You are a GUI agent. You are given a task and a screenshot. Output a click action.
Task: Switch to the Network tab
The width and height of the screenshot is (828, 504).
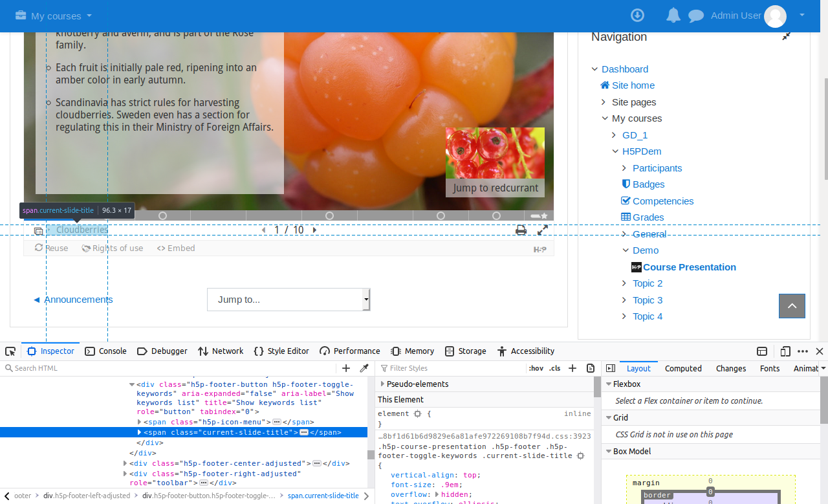(221, 351)
